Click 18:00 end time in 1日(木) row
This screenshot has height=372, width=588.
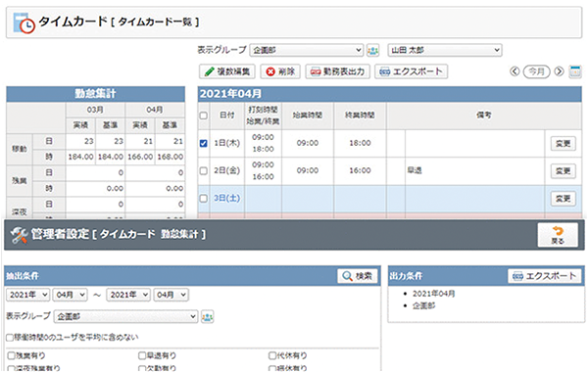point(360,143)
